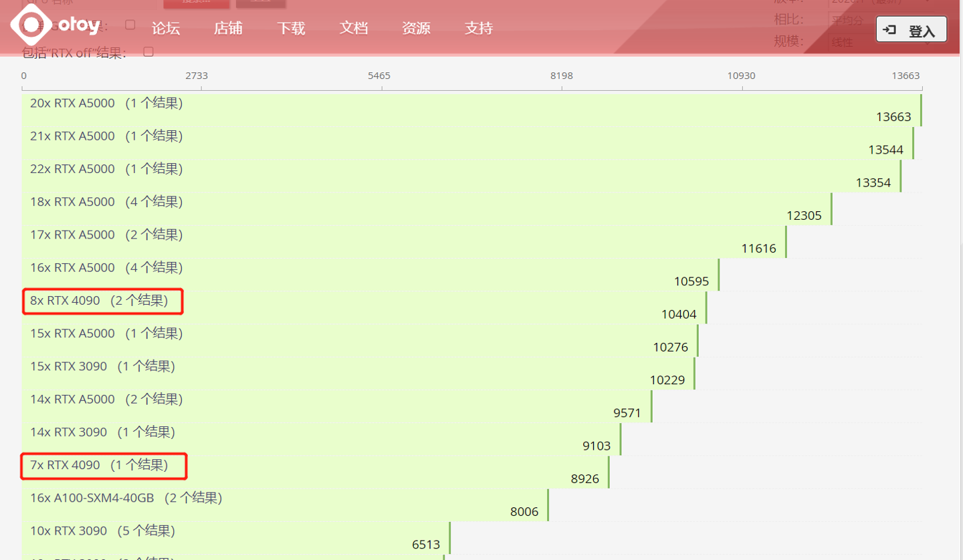Click the A100 score value 8006
Screen dimensions: 963x560
click(524, 511)
